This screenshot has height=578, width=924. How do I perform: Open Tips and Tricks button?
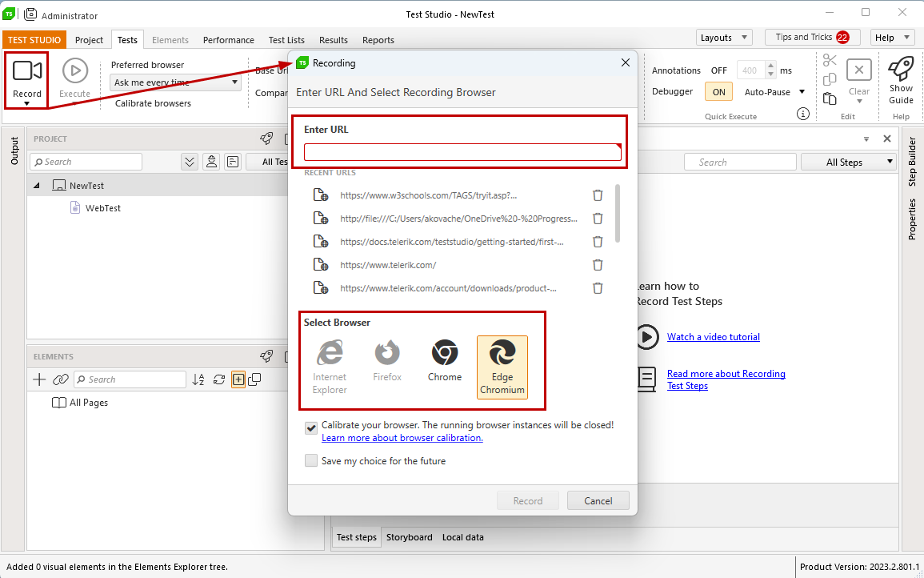813,37
